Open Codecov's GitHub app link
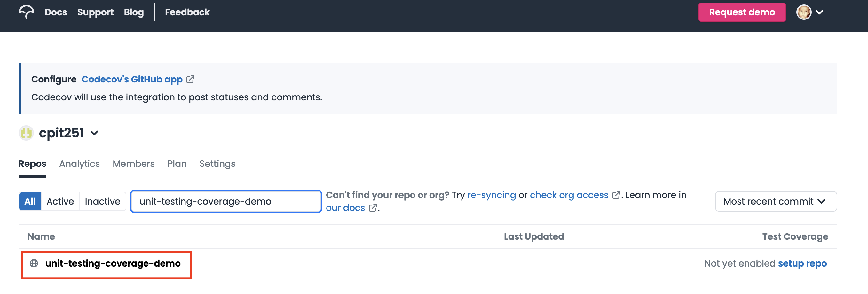Image resolution: width=868 pixels, height=294 pixels. [132, 79]
